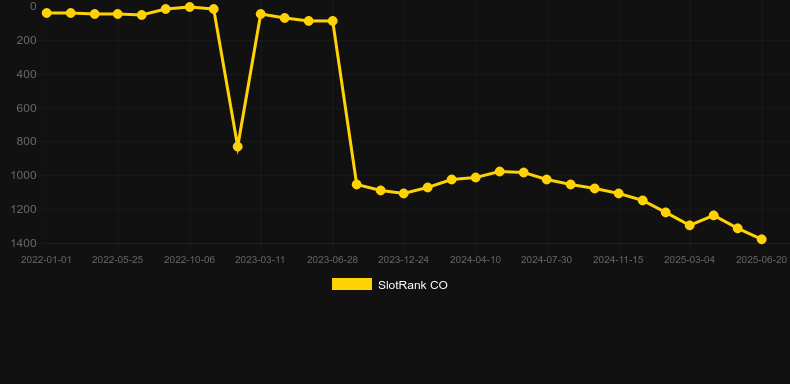This screenshot has height=384, width=790.
Task: Select the data point above 2023-06-28
Action: pos(333,21)
